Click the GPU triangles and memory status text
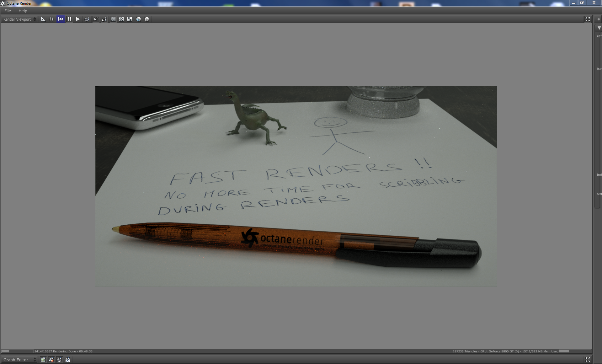This screenshot has height=364, width=602. (505, 351)
